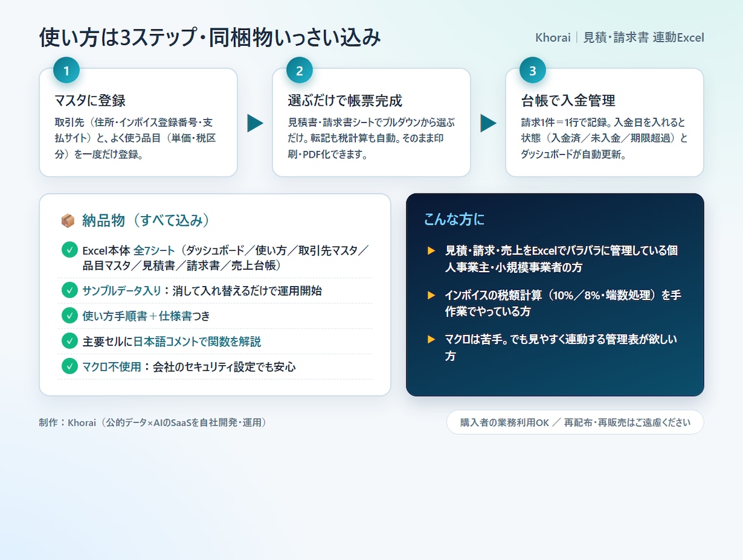Click the check icon beside 使い方手順書
Image resolution: width=743 pixels, height=560 pixels.
(69, 316)
